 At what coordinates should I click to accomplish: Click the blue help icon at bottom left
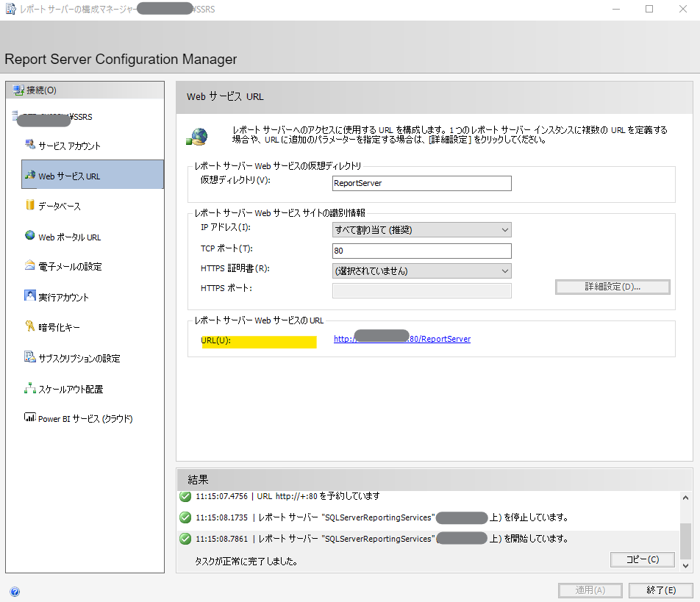pyautogui.click(x=15, y=591)
